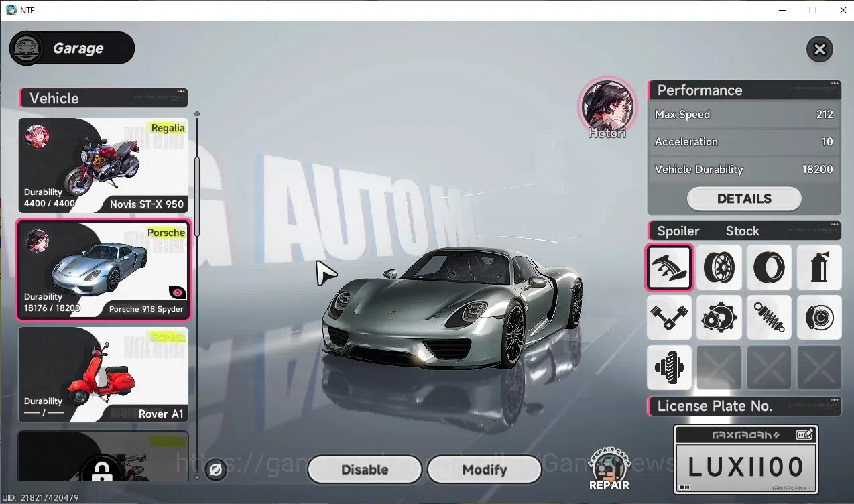
Task: Select the suspension spring modification slot
Action: click(769, 317)
